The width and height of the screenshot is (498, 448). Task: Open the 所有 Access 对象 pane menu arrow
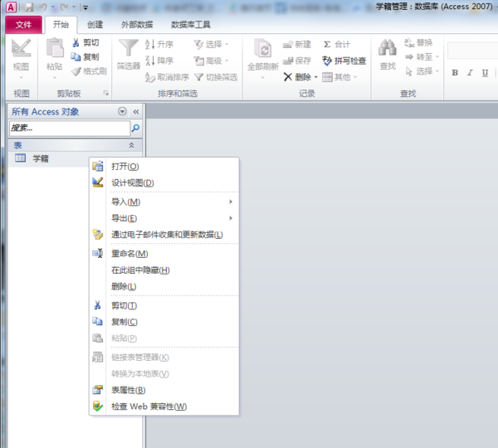pos(122,111)
